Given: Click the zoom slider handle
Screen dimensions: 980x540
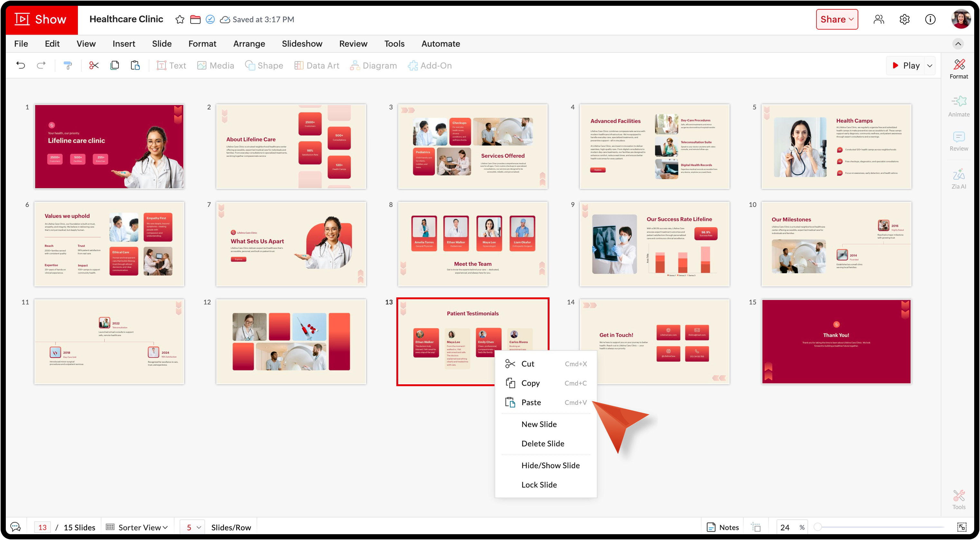Looking at the screenshot, I should click(817, 527).
